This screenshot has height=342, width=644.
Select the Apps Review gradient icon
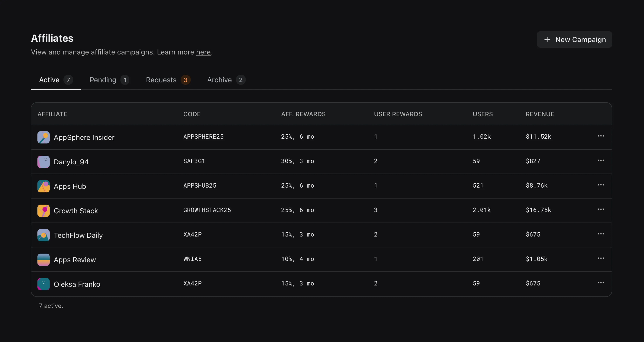43,259
